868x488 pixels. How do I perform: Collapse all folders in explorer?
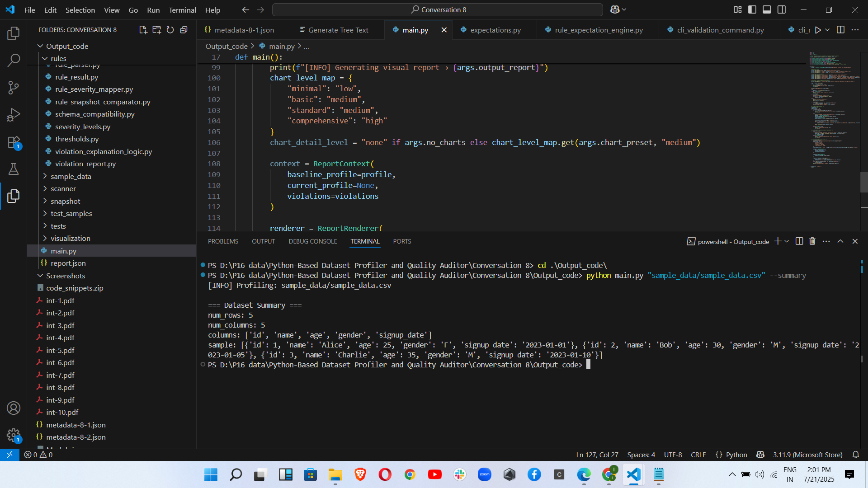(184, 30)
